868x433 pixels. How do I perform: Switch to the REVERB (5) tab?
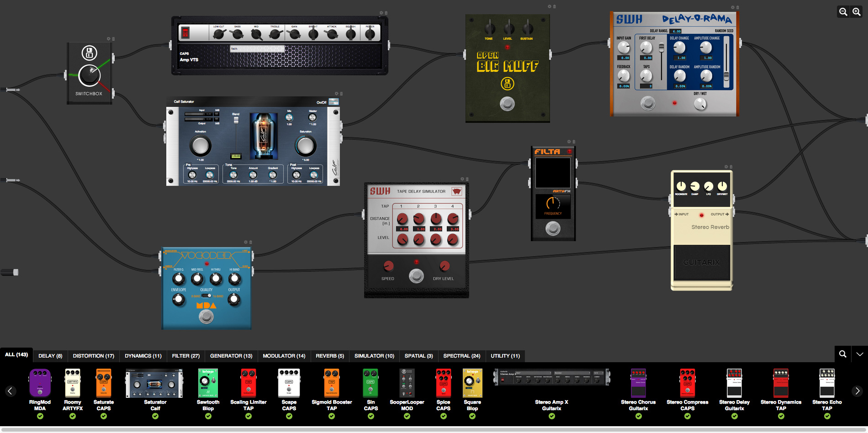(x=330, y=356)
